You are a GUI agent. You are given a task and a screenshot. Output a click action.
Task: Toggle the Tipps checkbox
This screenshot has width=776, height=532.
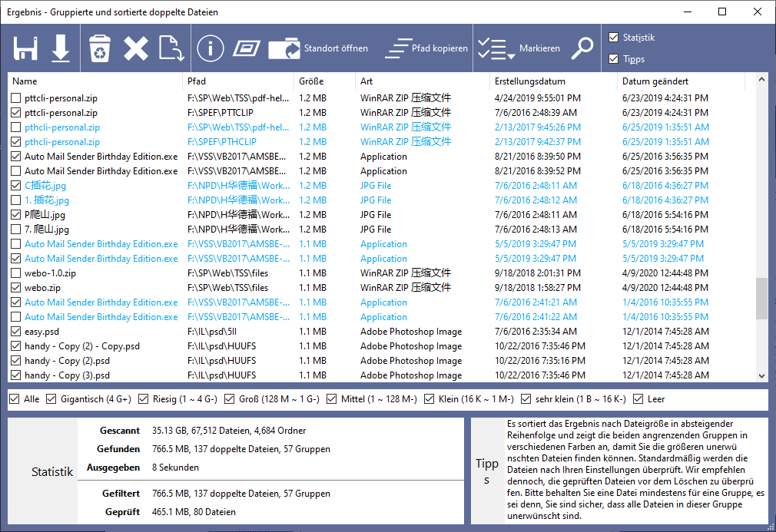coord(614,59)
